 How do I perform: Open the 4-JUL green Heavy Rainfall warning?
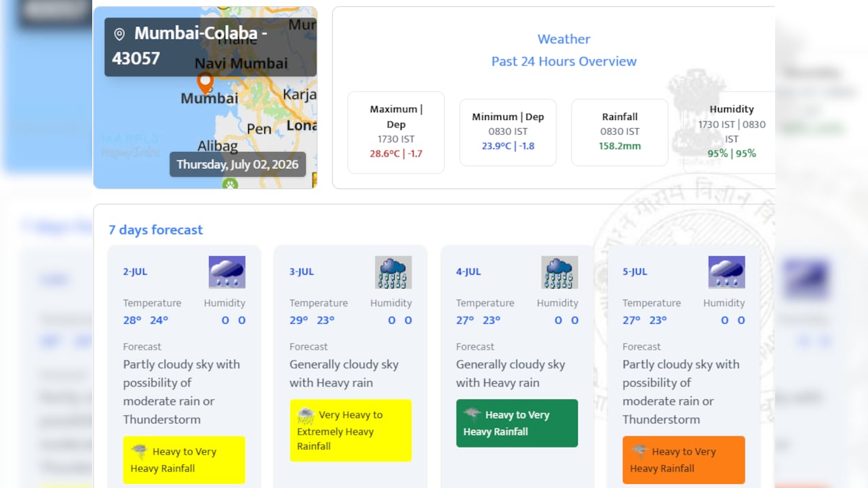coord(517,423)
